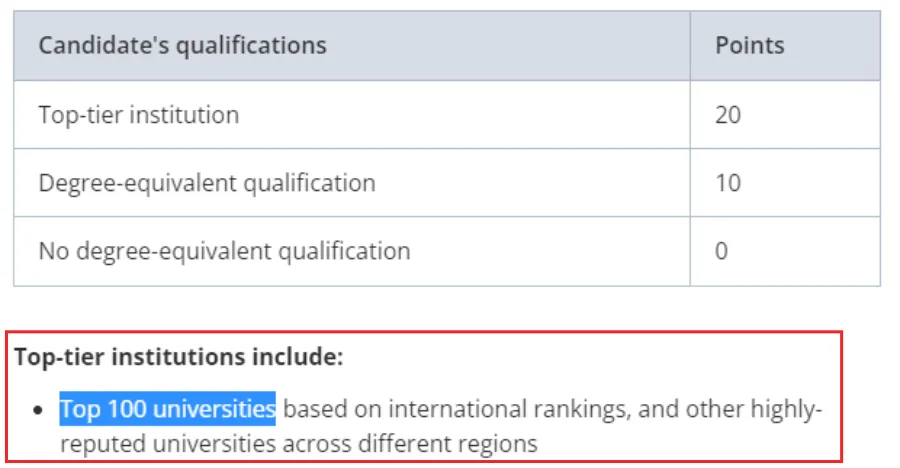Click the word highly- at line end

click(786, 409)
